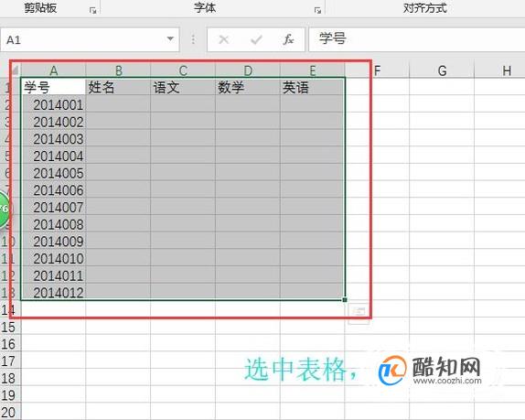Select column F header
This screenshot has height=420, width=525.
pyautogui.click(x=377, y=70)
